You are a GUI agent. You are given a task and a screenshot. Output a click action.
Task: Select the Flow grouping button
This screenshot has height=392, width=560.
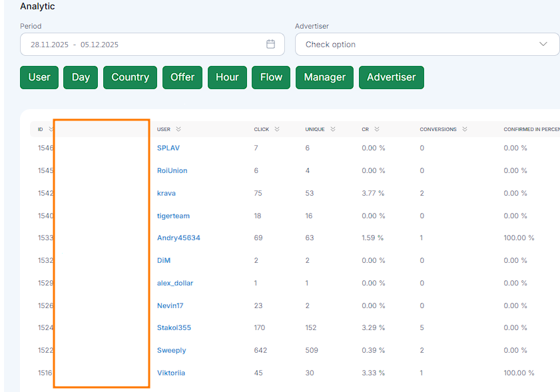(271, 77)
